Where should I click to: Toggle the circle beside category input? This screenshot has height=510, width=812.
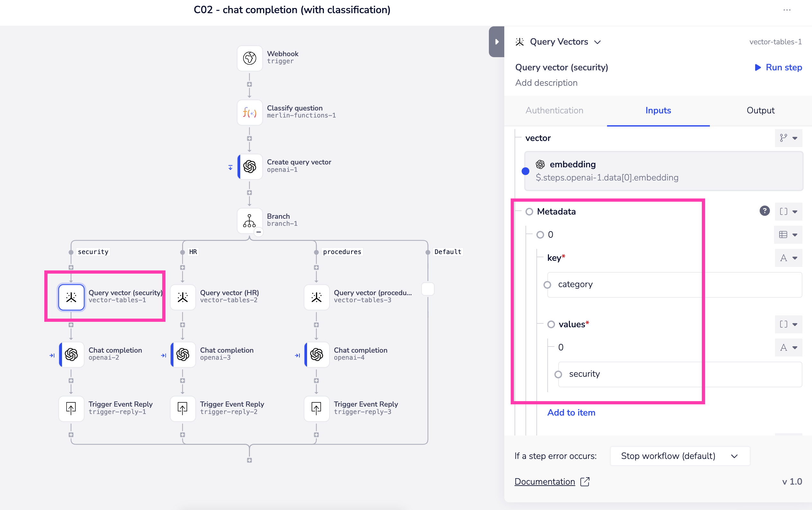(x=547, y=285)
